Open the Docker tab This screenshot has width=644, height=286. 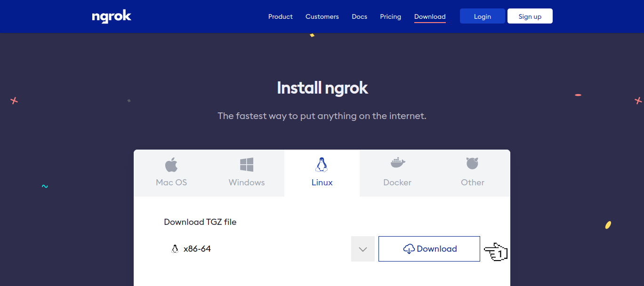[397, 173]
